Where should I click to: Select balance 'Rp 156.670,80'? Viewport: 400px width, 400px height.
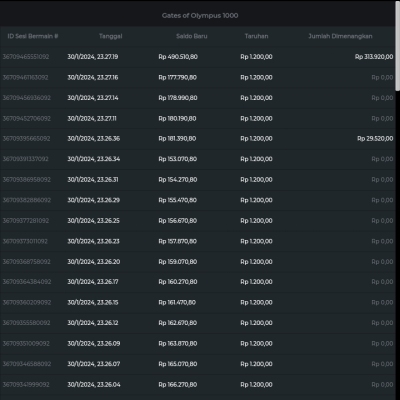(x=178, y=221)
